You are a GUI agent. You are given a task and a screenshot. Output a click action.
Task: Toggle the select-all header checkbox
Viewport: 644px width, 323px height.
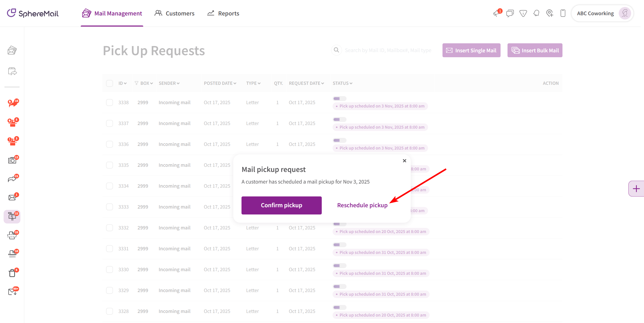(x=109, y=83)
